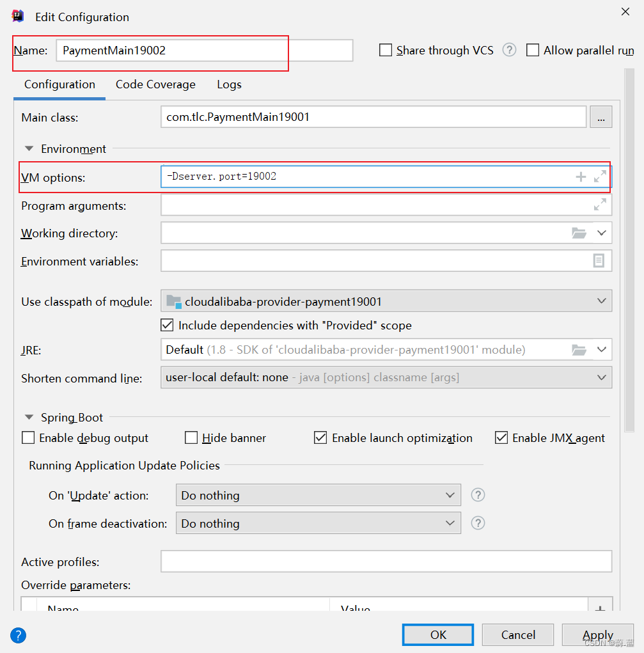
Task: Click into the Active profiles field
Action: tap(386, 562)
